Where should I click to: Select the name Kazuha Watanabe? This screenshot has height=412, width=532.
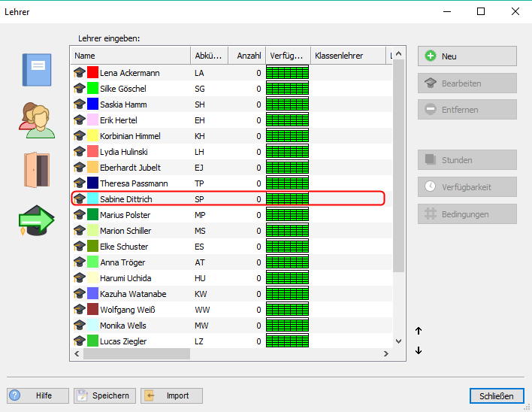pyautogui.click(x=133, y=294)
